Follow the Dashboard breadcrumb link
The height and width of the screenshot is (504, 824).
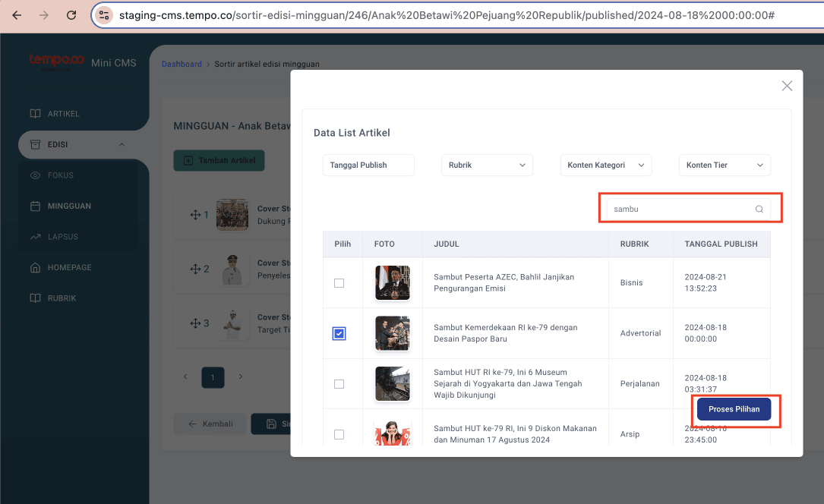[182, 64]
